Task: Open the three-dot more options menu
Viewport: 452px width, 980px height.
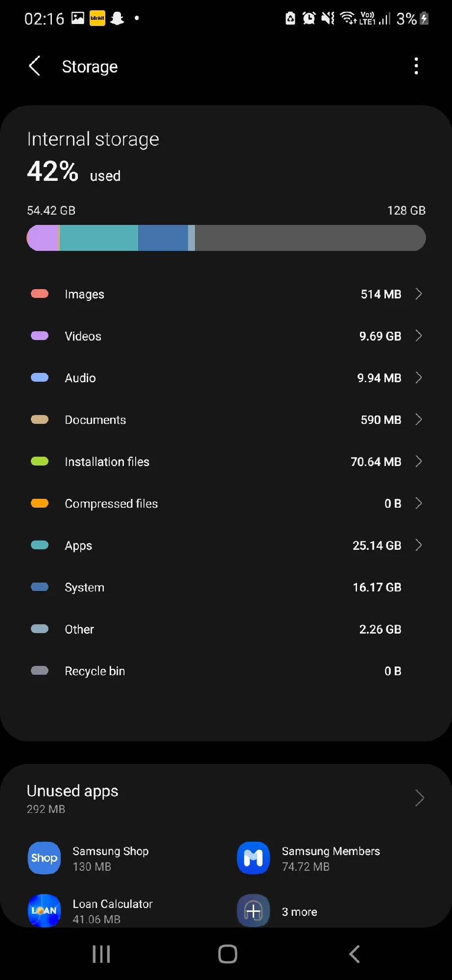Action: coord(416,66)
